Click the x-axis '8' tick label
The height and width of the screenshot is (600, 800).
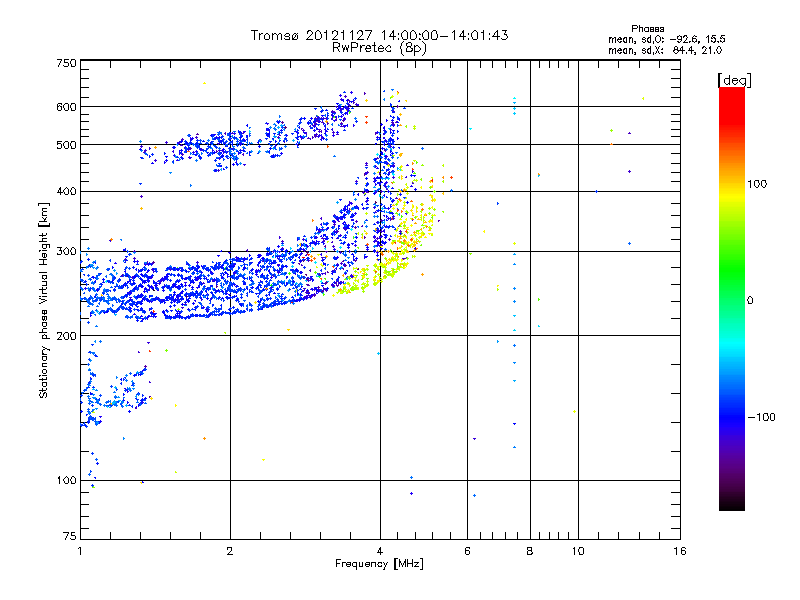pos(530,551)
